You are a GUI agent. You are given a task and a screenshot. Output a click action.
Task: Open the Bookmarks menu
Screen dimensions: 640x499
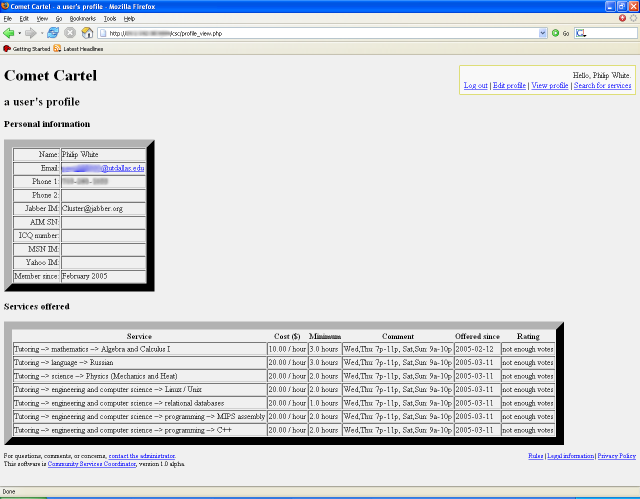[x=82, y=19]
